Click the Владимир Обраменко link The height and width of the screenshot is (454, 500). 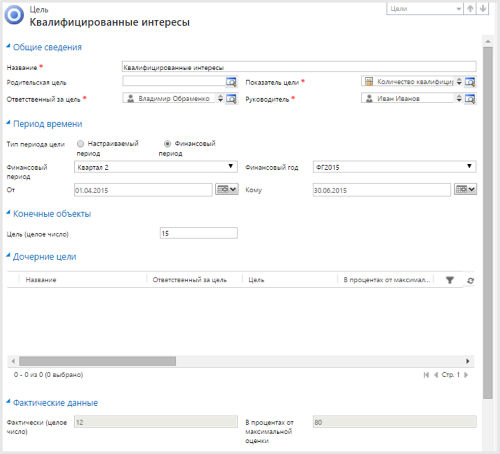coord(174,99)
